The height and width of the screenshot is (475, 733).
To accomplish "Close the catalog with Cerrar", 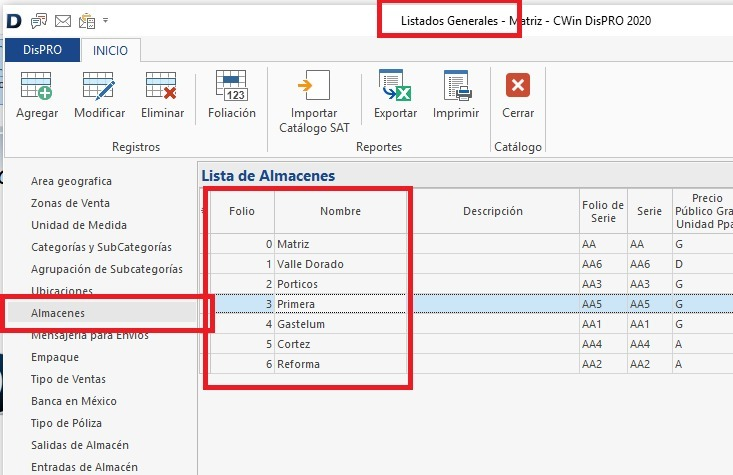I will pyautogui.click(x=518, y=87).
